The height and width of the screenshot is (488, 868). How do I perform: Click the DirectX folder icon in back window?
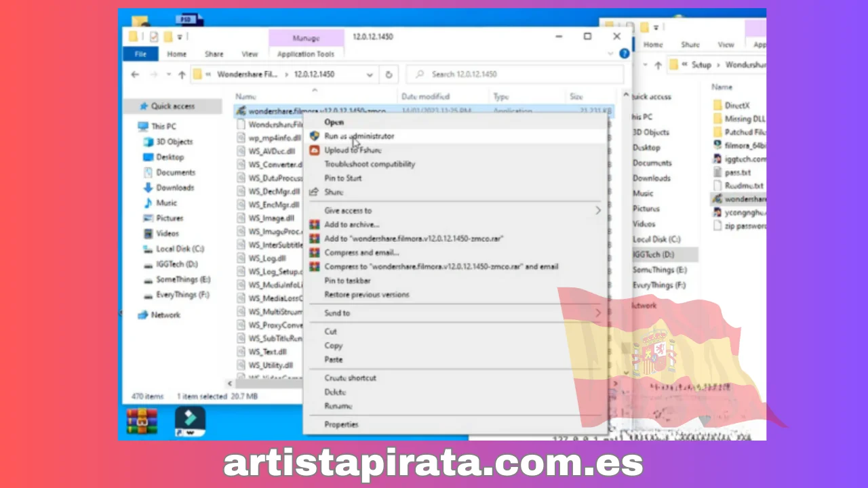(x=717, y=106)
